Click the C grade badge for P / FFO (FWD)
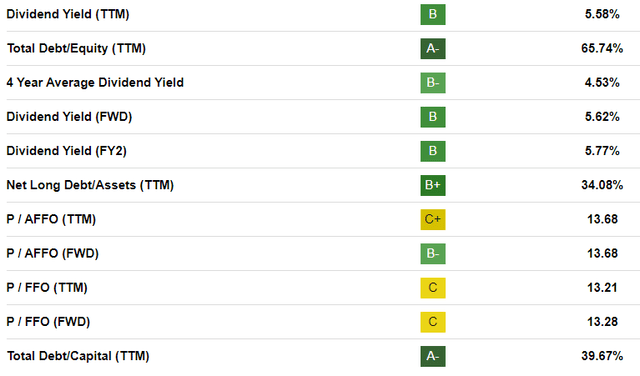The width and height of the screenshot is (640, 376). 433,322
